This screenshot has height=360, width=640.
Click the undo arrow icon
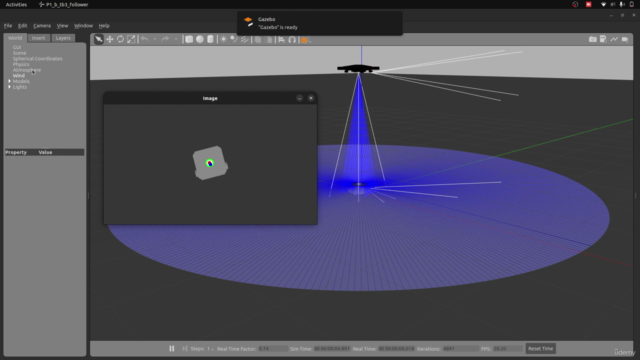[x=144, y=39]
